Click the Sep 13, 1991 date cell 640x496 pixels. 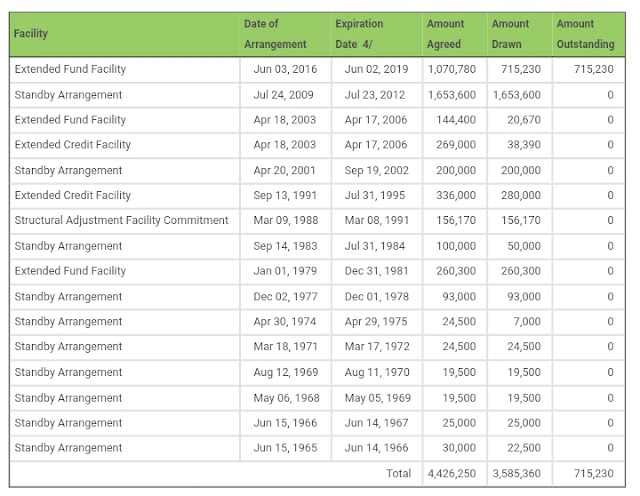[285, 196]
